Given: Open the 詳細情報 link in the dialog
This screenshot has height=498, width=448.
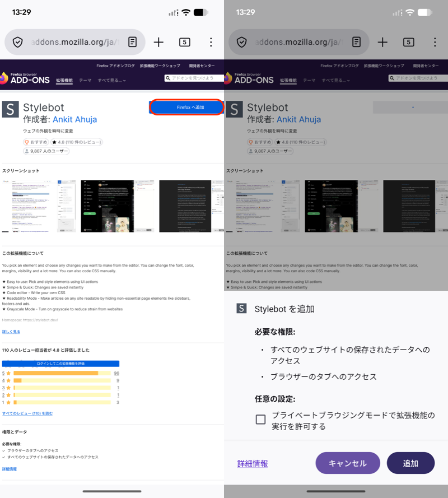Looking at the screenshot, I should pyautogui.click(x=252, y=463).
